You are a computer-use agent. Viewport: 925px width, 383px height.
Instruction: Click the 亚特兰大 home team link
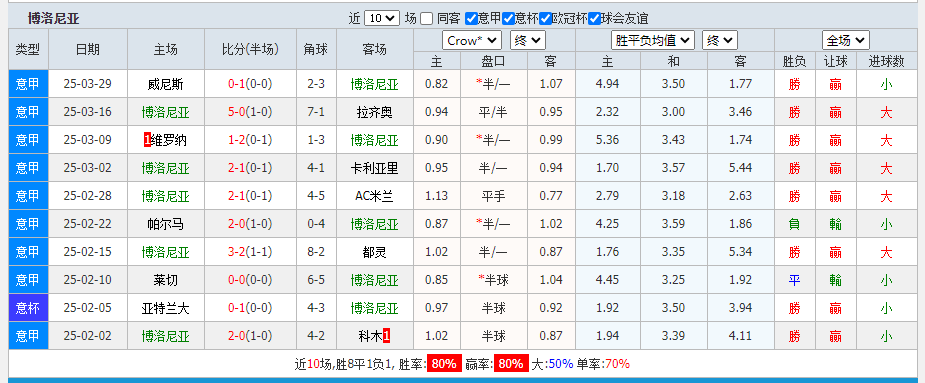pos(166,309)
